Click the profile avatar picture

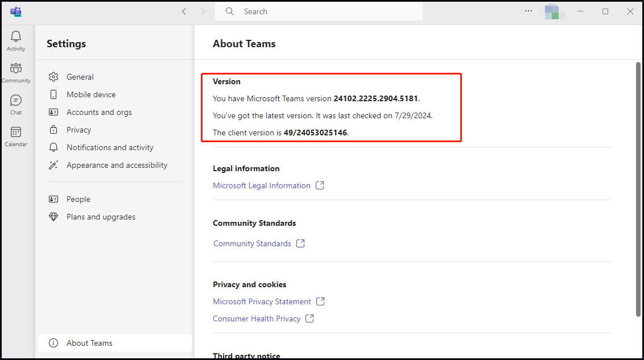point(552,11)
